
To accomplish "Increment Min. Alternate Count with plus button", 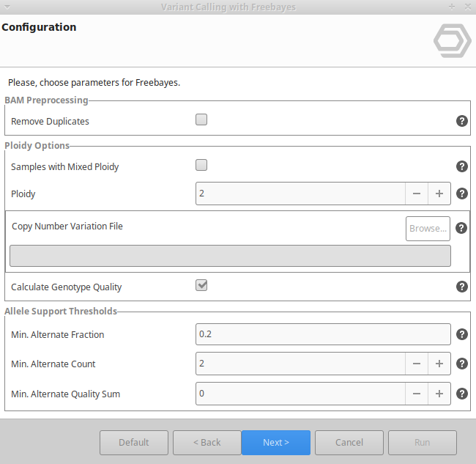I will (439, 364).
